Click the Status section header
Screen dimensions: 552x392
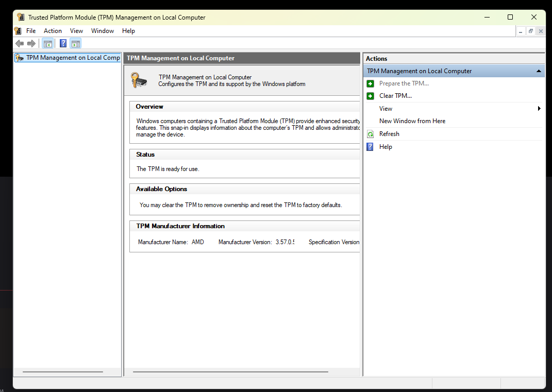145,155
